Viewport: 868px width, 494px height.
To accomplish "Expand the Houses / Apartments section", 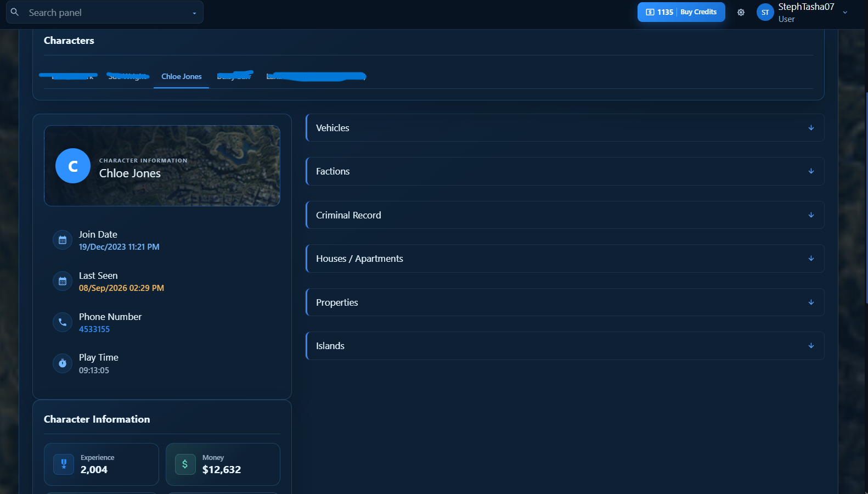I will tap(565, 259).
